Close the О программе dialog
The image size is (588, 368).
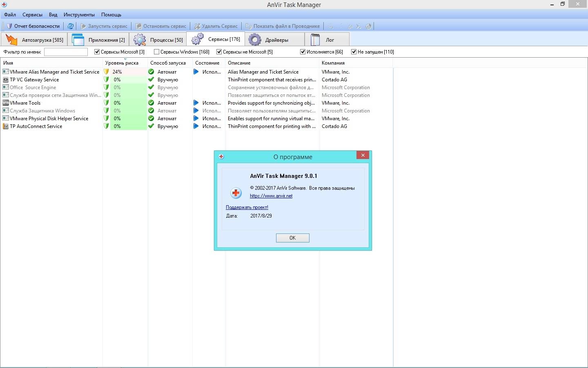click(363, 155)
